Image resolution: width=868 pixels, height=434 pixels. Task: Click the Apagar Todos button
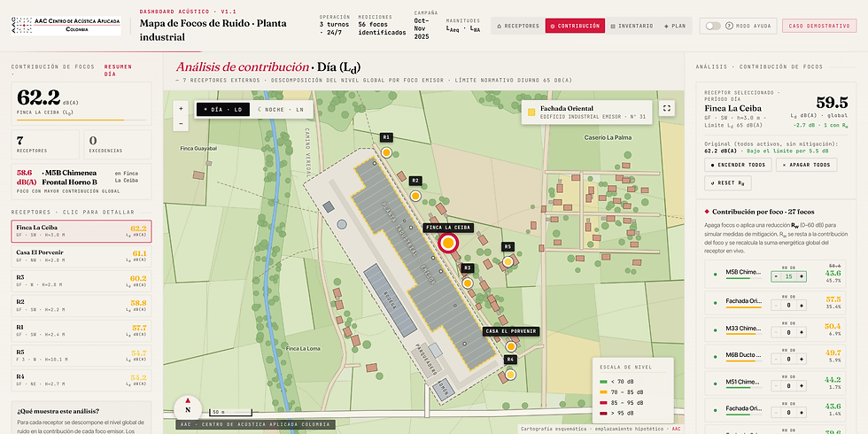806,165
